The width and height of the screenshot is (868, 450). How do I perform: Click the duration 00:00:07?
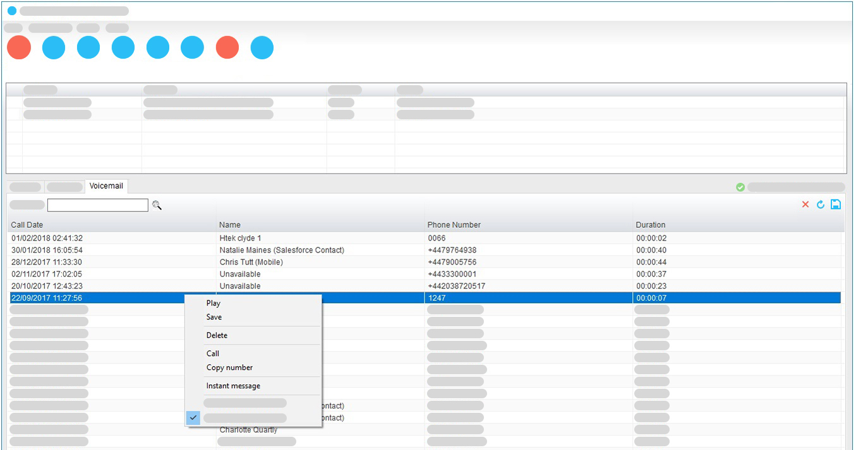[651, 299]
